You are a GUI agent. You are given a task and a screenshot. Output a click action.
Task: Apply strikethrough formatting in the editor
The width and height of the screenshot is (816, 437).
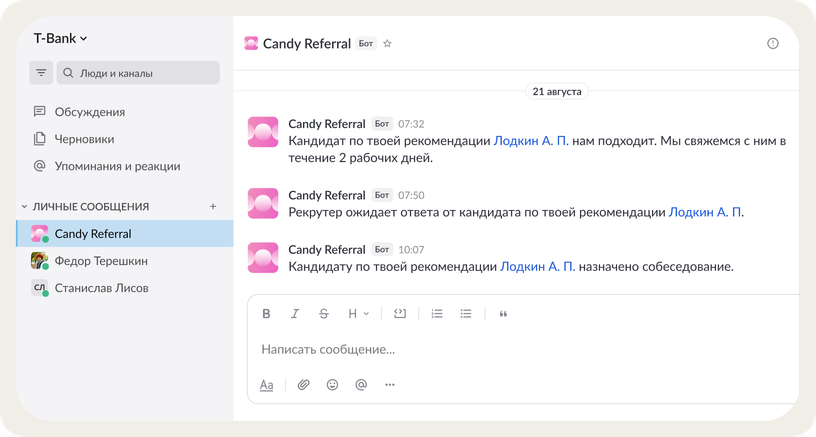pos(323,314)
